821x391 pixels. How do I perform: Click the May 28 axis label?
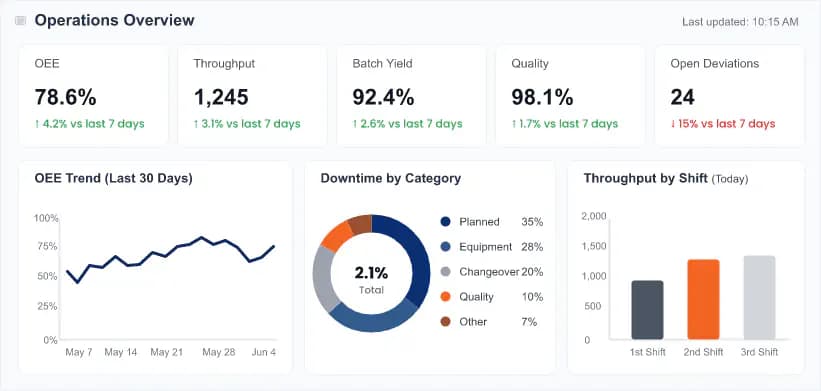pos(219,352)
